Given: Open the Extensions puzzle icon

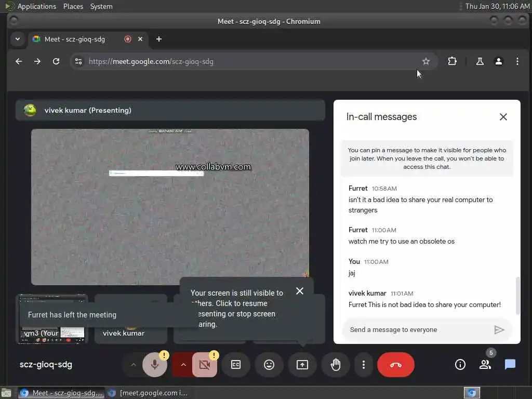Looking at the screenshot, I should (453, 61).
